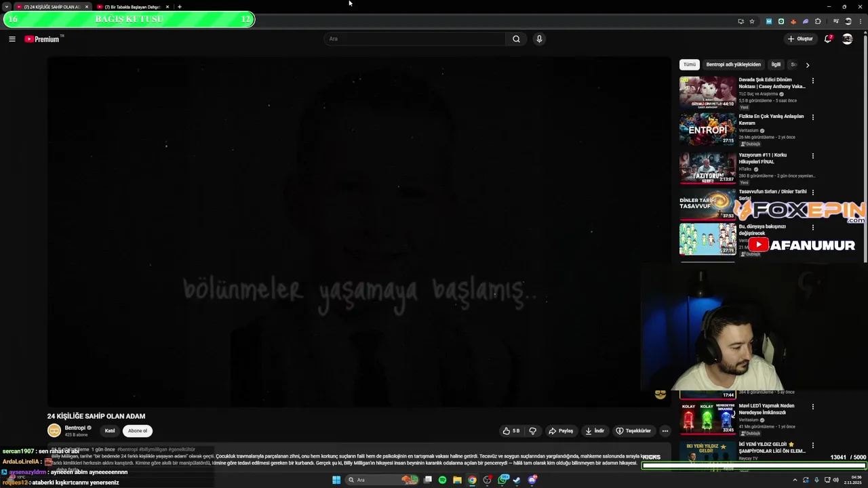Open the Oluştur create menu
868x488 pixels.
(800, 39)
